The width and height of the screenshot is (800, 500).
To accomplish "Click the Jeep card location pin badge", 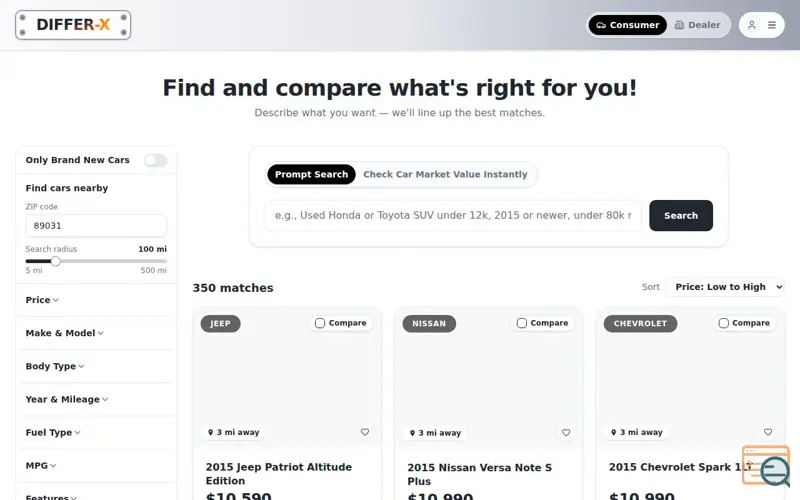I will (234, 432).
